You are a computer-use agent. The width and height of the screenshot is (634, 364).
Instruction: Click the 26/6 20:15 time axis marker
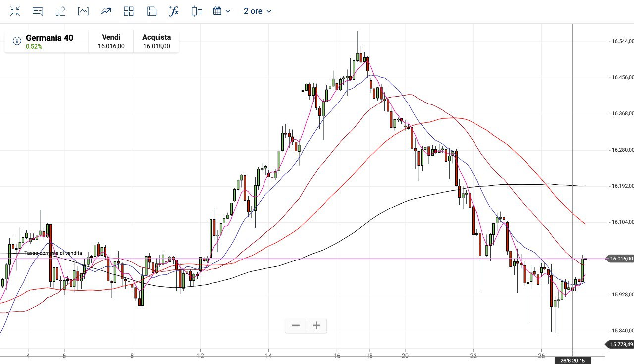pos(573,361)
